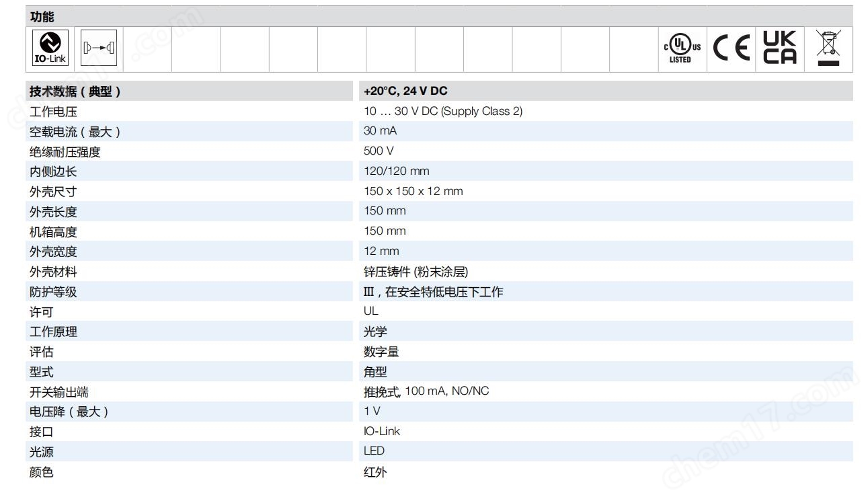Select the 150 mm value beside 机箱高度
Image resolution: width=868 pixels, height=497 pixels.
385,231
